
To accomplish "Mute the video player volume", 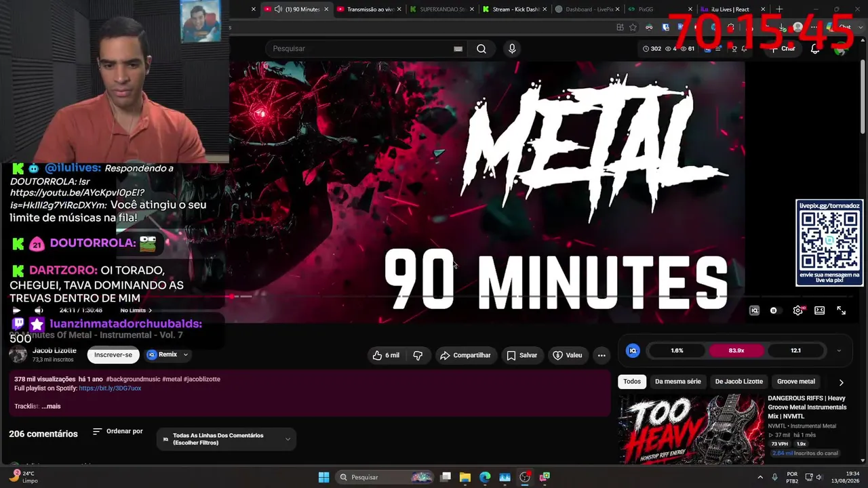I will 39,310.
